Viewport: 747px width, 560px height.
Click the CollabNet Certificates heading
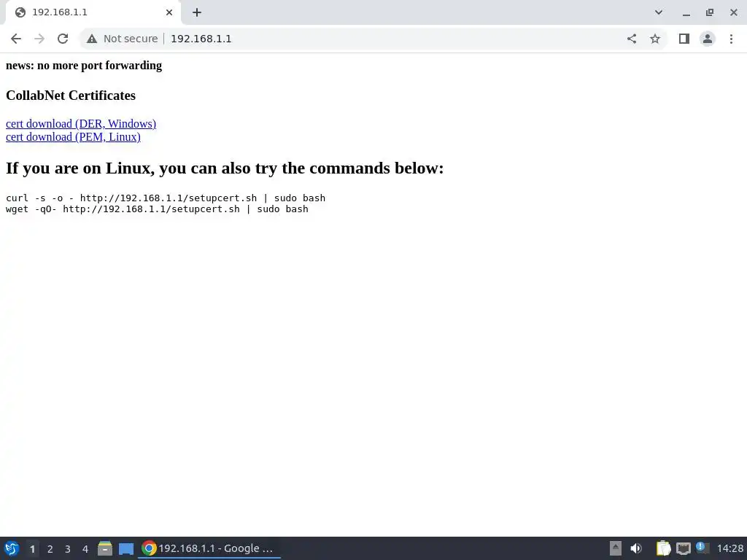click(71, 96)
